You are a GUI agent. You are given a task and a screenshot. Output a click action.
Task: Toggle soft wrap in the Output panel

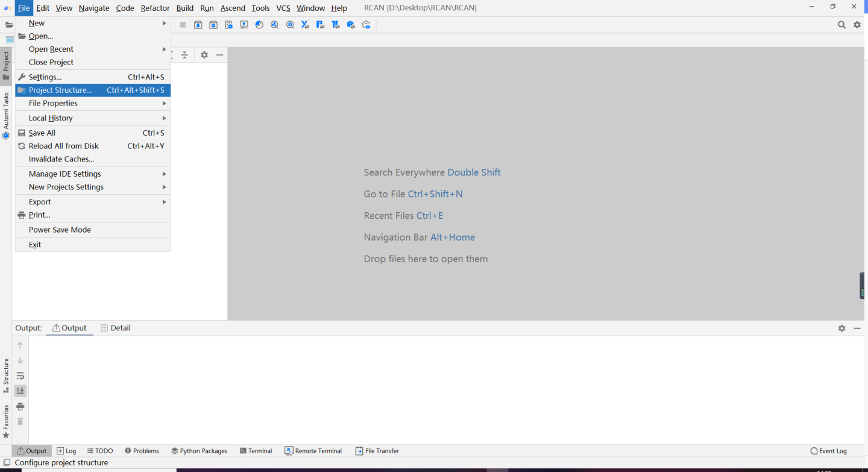20,375
